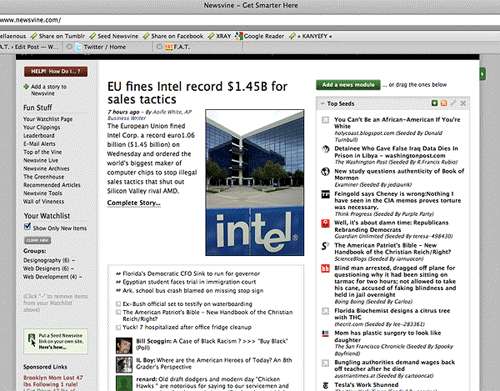Check box beside Ex-Bush official waterboarding story
This screenshot has width=500, height=391.
click(x=118, y=304)
